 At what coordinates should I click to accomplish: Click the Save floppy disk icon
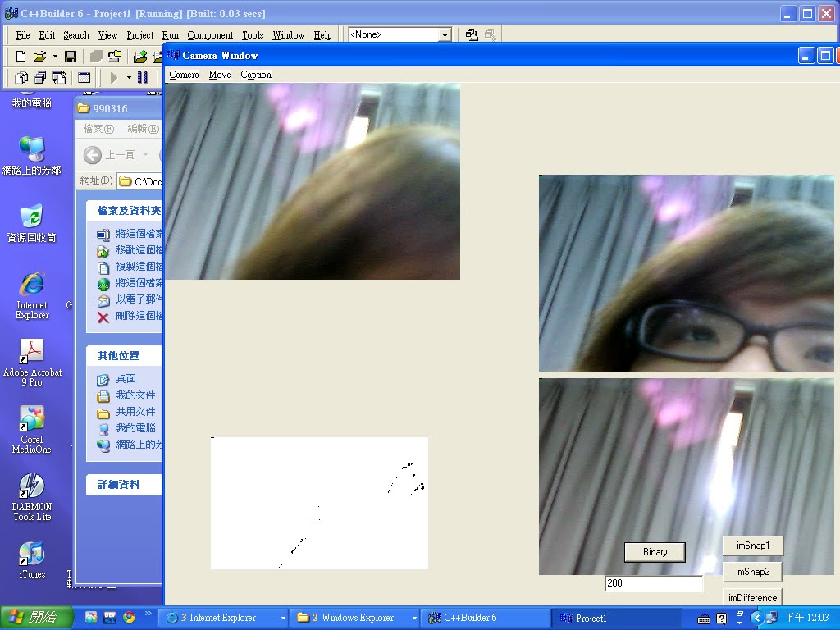(x=71, y=57)
